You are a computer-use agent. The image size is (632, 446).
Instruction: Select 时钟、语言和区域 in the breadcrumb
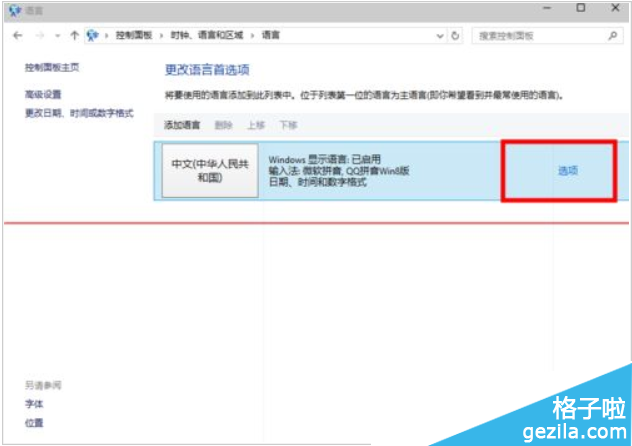coord(207,35)
